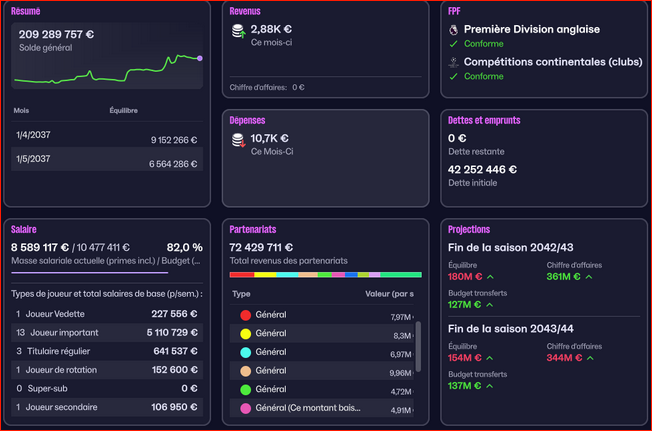Select the red dot partnership entry
Screen dimensions: 652x431
pyautogui.click(x=245, y=315)
